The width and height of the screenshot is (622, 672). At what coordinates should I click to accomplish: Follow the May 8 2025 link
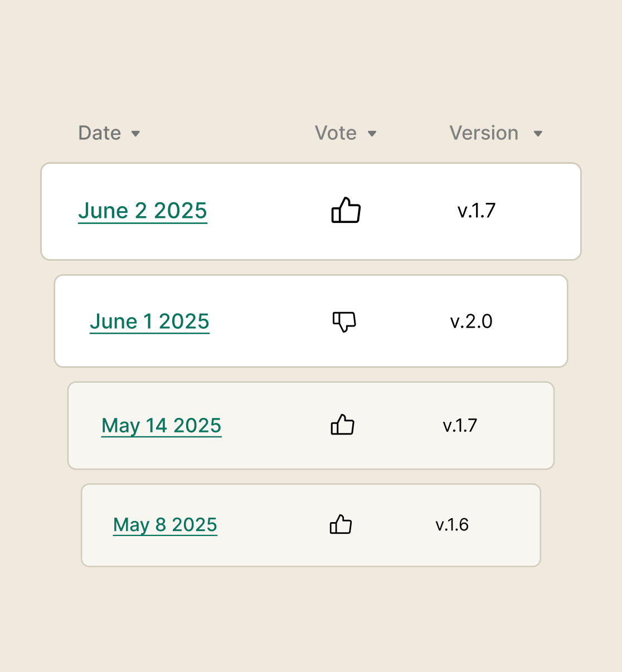coord(165,524)
